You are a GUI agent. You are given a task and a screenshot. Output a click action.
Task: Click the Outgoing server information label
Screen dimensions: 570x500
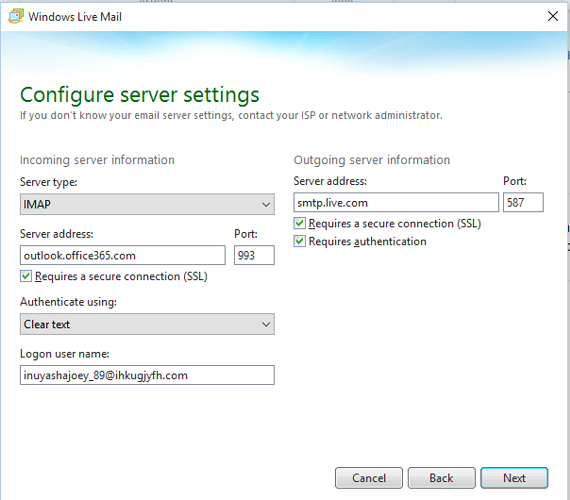[x=372, y=160]
